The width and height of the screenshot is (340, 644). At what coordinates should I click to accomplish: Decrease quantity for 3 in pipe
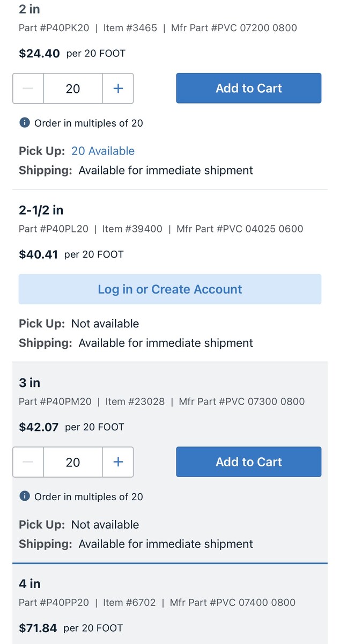28,462
